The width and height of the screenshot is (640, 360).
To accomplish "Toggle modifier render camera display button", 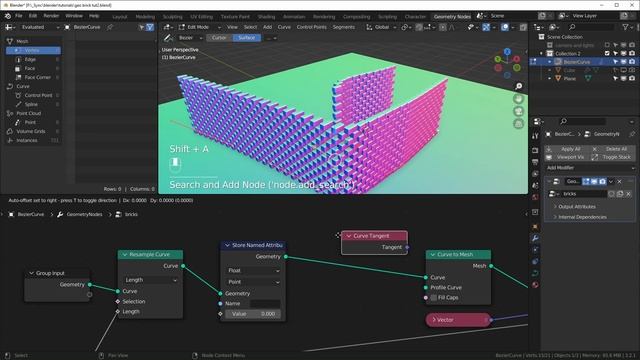I will [602, 181].
